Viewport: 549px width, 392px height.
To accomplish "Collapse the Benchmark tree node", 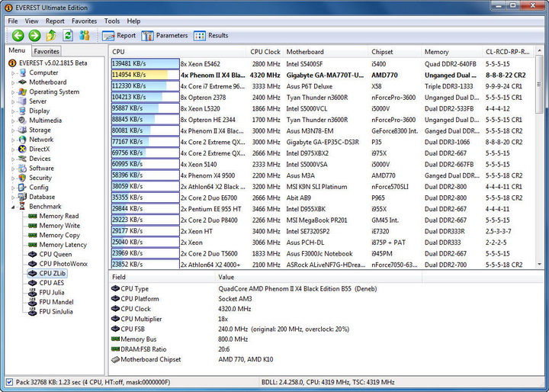I will [x=13, y=207].
